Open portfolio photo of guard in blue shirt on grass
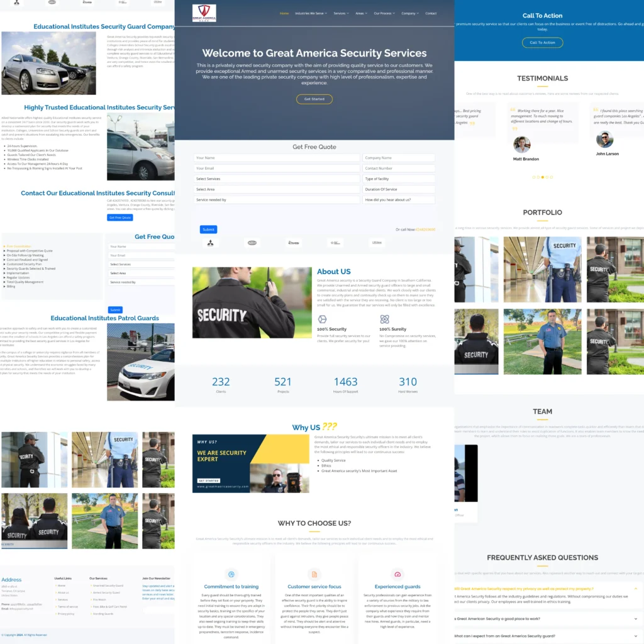The image size is (644, 644). click(542, 341)
